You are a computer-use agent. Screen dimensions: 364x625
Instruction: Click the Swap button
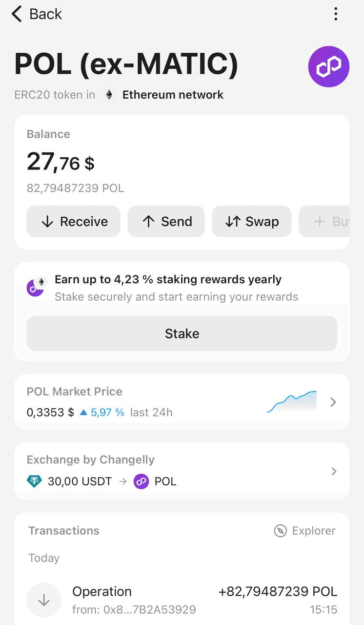[252, 221]
